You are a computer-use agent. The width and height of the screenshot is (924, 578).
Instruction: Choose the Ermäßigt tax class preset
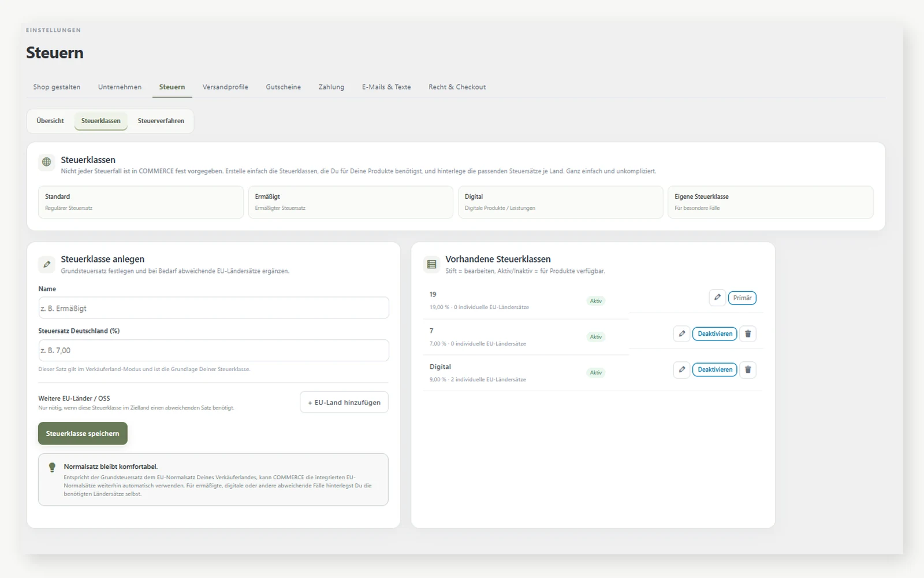(351, 202)
